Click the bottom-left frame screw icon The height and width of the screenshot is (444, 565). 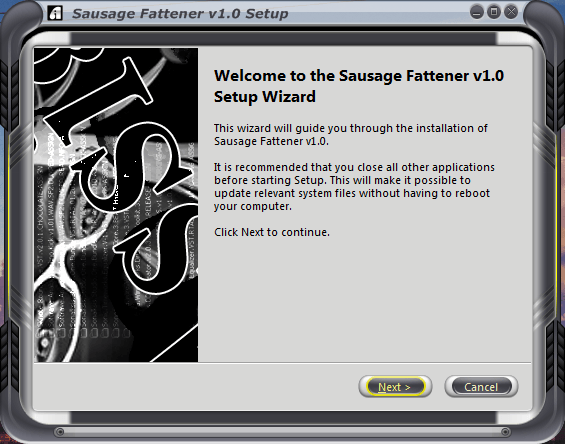point(60,431)
